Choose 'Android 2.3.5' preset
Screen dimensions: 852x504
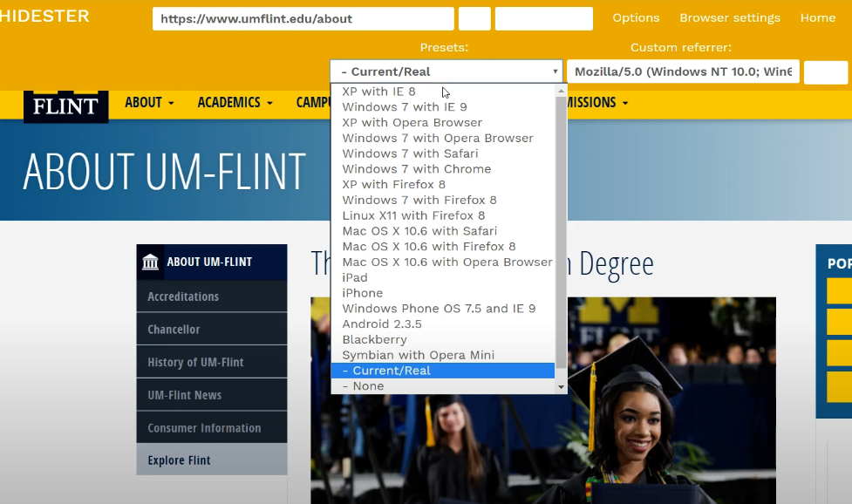(443, 324)
